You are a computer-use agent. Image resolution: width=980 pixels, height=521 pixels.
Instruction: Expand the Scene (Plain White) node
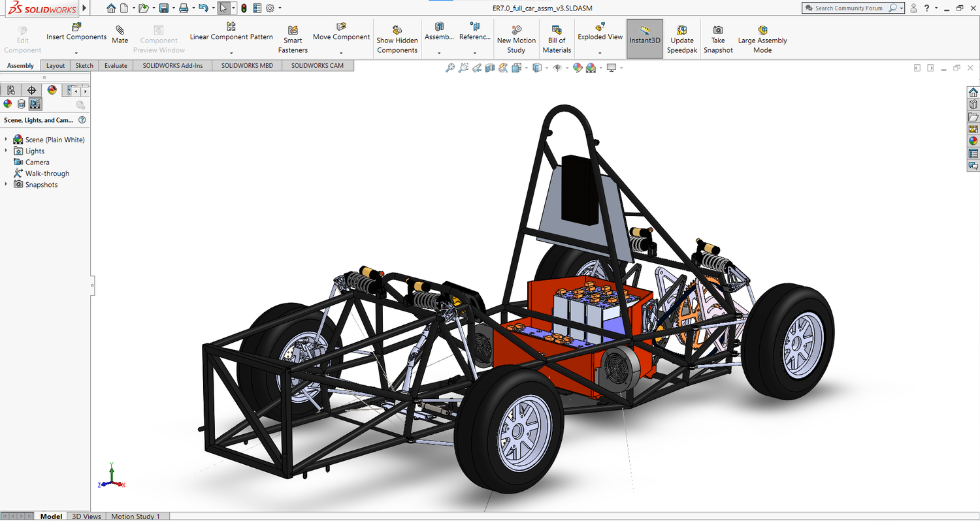[x=7, y=139]
